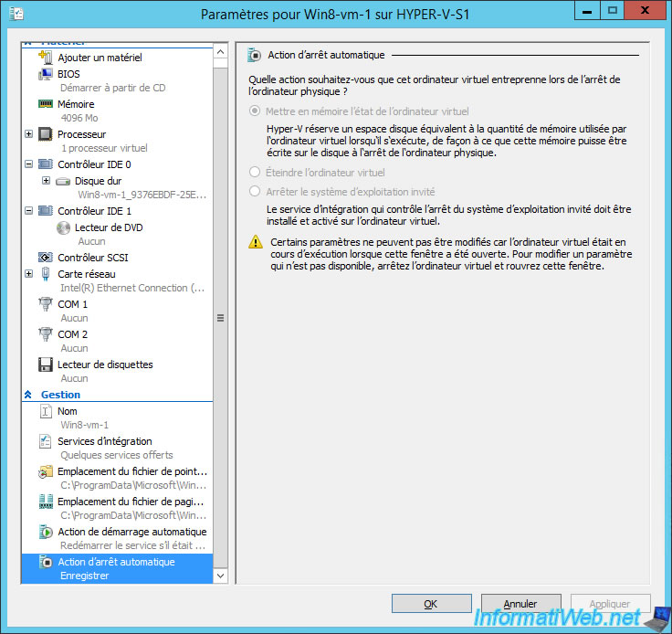Click the Emplacement du fichier de pagi icon
Image resolution: width=672 pixels, height=634 pixels.
[46, 502]
